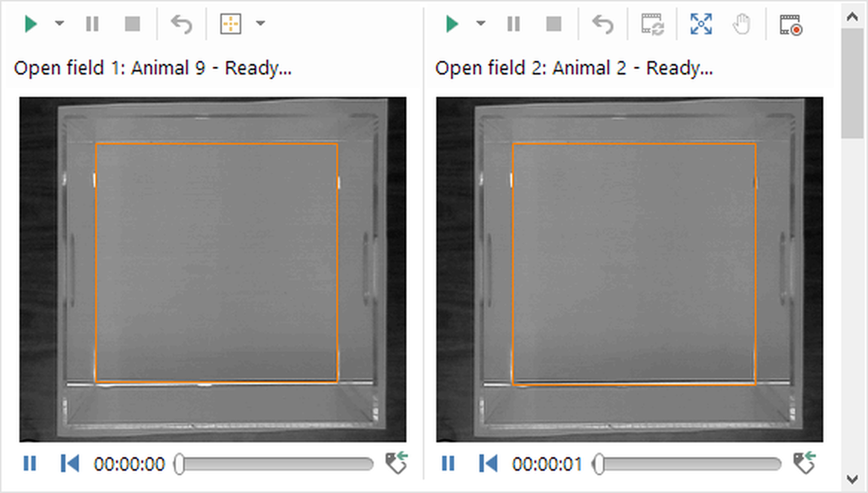The height and width of the screenshot is (493, 868).
Task: Pause video playback under Open field 1
Action: 30,464
